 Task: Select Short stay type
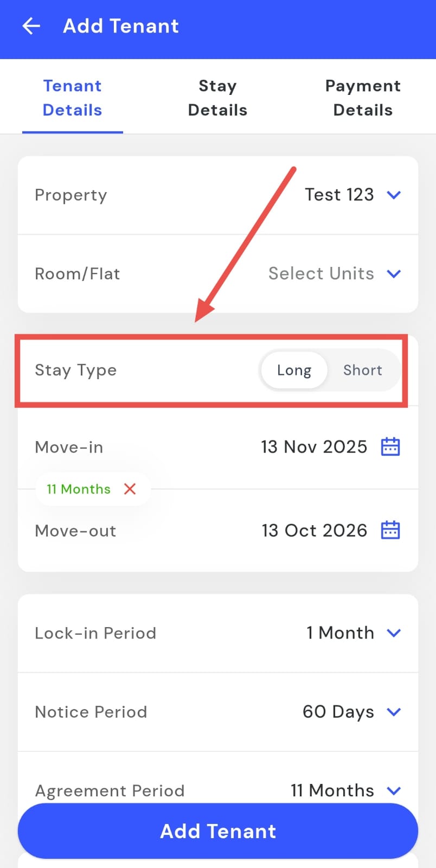362,370
